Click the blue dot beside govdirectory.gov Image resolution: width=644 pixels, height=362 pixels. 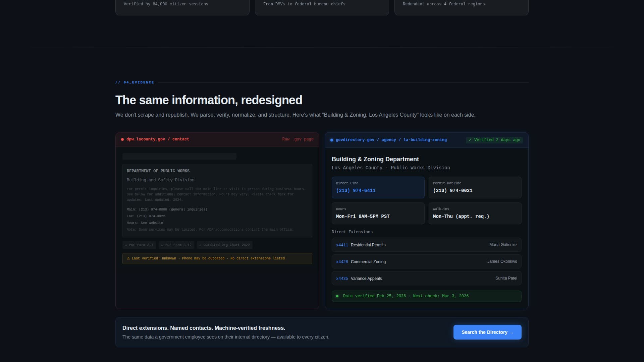332,140
